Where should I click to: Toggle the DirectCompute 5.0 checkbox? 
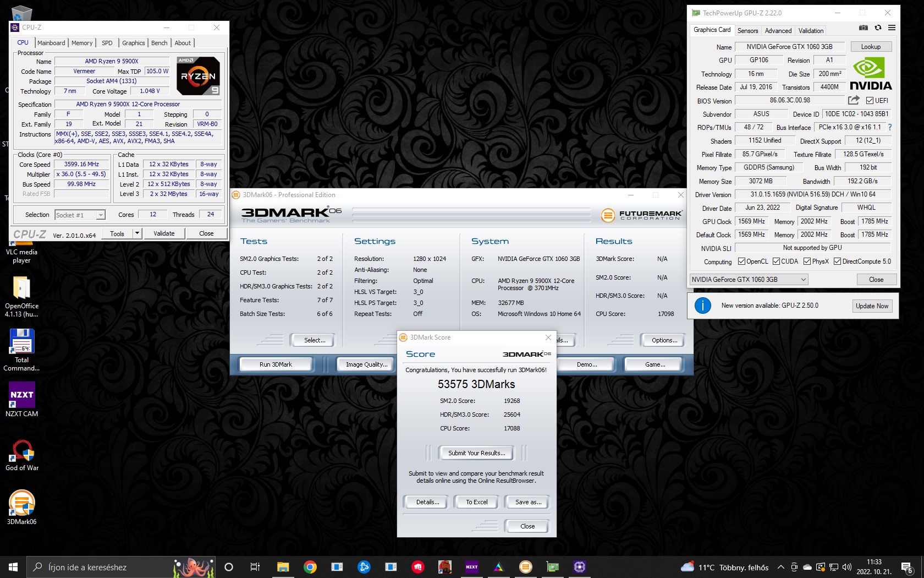pyautogui.click(x=837, y=261)
